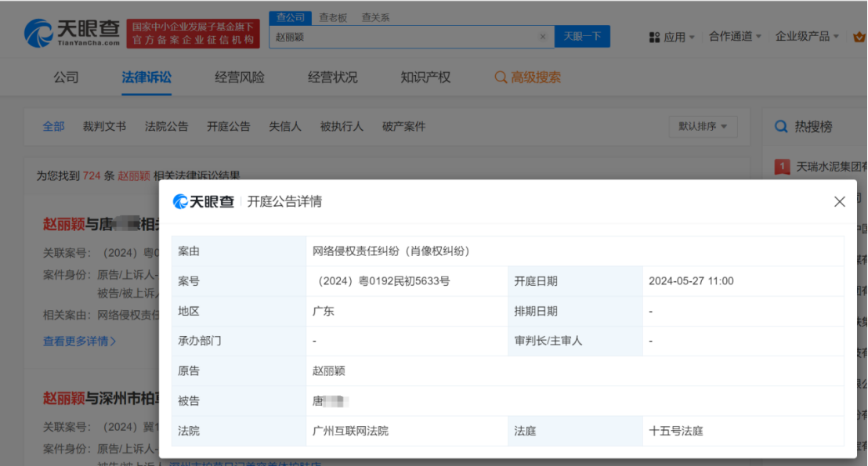Click the orange crown VIP icon
Image resolution: width=868 pixels, height=466 pixels.
click(860, 36)
